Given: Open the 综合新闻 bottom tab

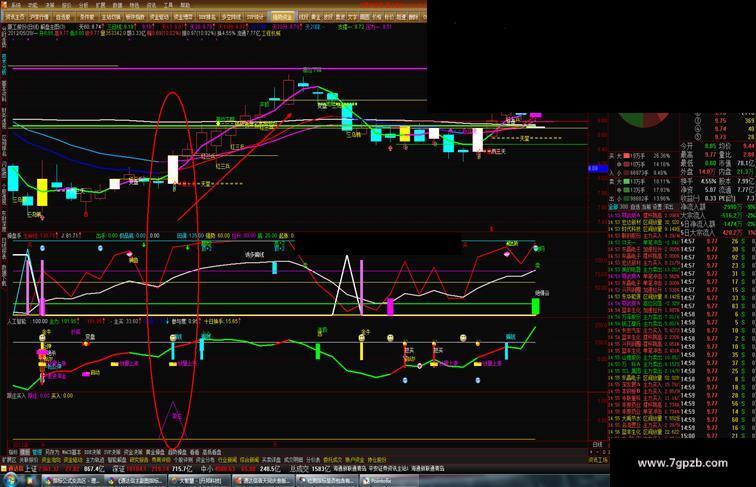Looking at the screenshot, I should [x=249, y=460].
